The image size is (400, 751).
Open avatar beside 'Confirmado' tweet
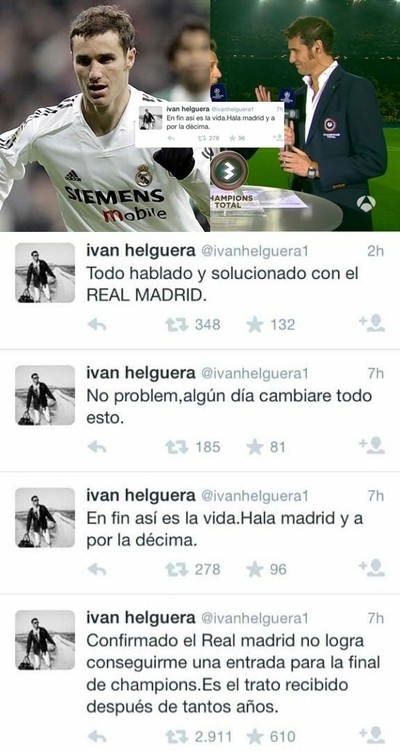(x=45, y=640)
